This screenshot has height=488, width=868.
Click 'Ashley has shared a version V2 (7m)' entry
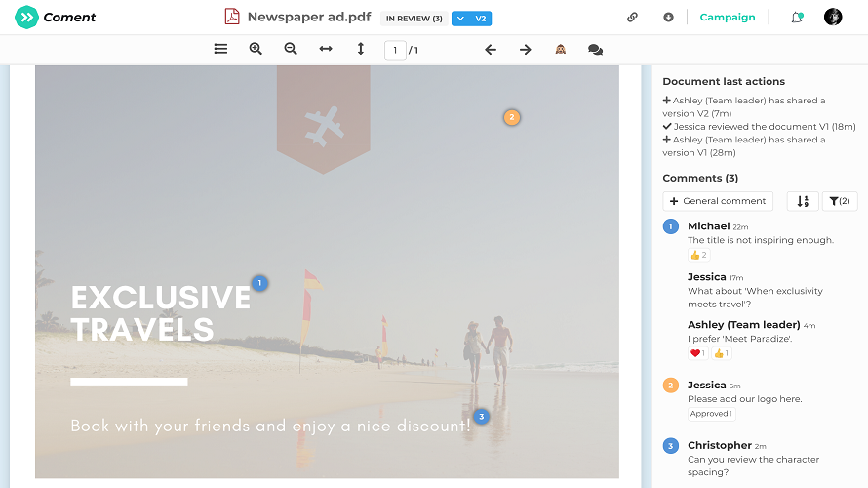(x=744, y=107)
